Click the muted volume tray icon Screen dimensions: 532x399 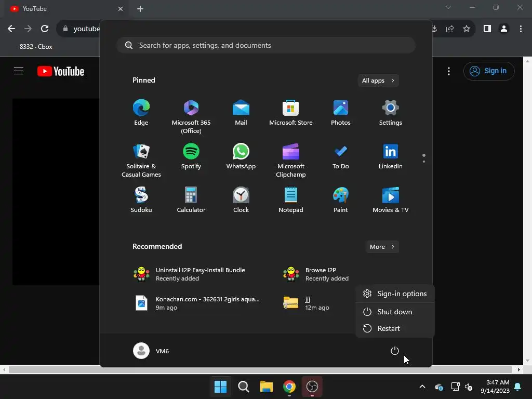coord(469,387)
